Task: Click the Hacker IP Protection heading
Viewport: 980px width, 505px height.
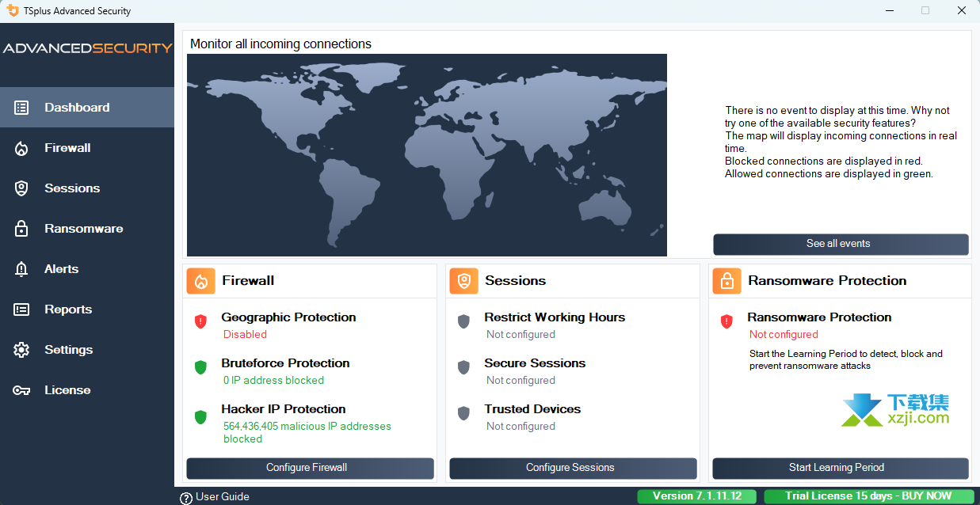Action: 284,409
